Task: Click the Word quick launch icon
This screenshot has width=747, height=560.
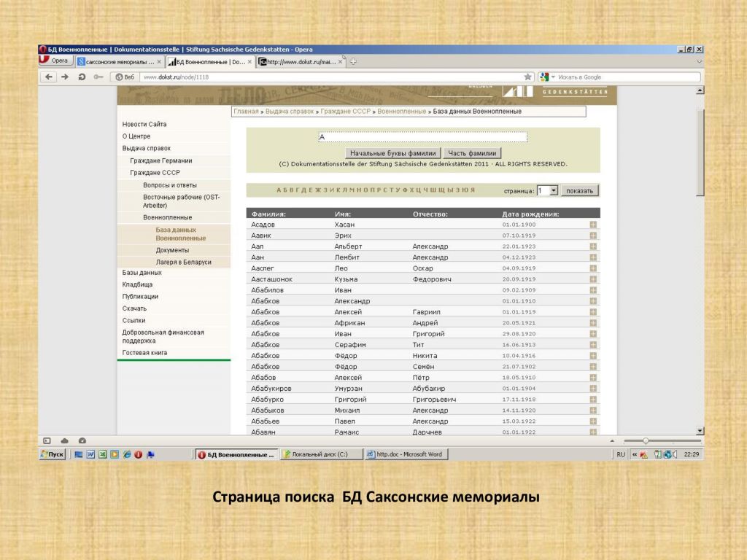Action: pyautogui.click(x=90, y=454)
